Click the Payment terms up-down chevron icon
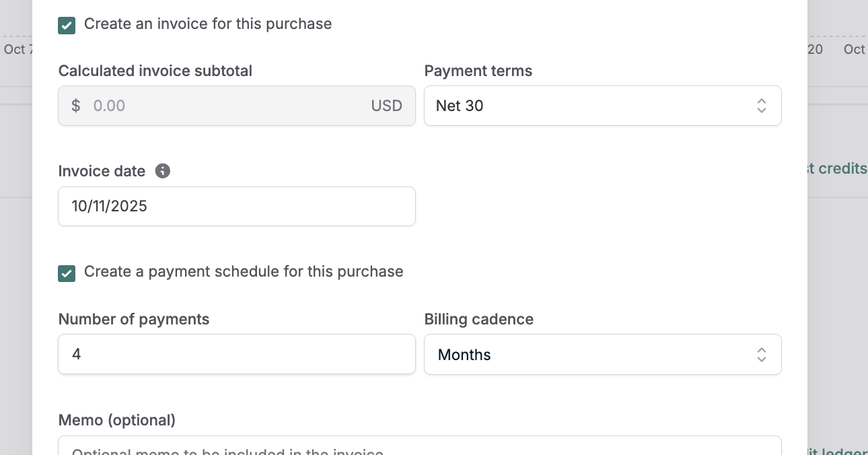 761,106
